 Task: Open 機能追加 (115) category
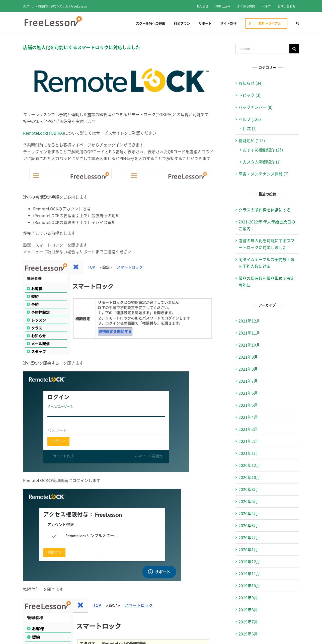[252, 141]
